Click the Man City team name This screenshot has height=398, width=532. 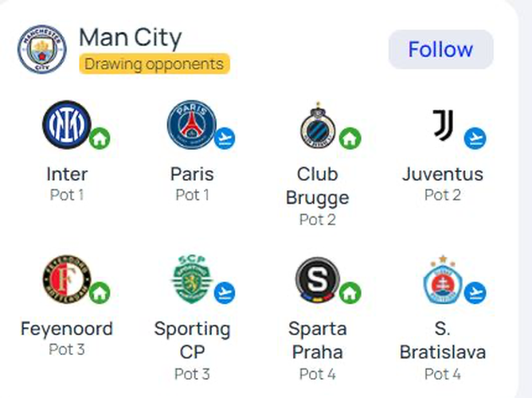click(131, 37)
